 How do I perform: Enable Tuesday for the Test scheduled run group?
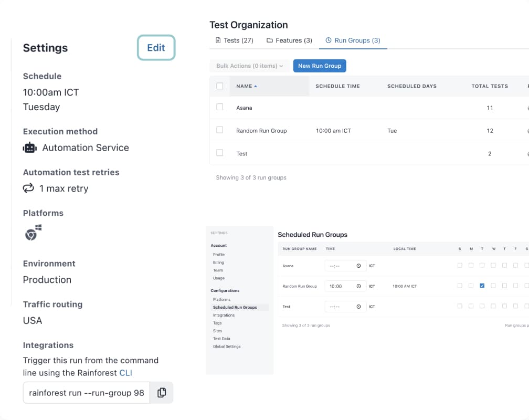tap(482, 306)
